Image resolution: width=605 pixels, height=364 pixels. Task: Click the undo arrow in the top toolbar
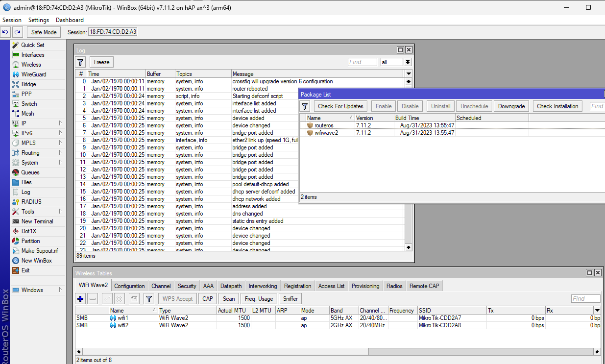(x=5, y=31)
